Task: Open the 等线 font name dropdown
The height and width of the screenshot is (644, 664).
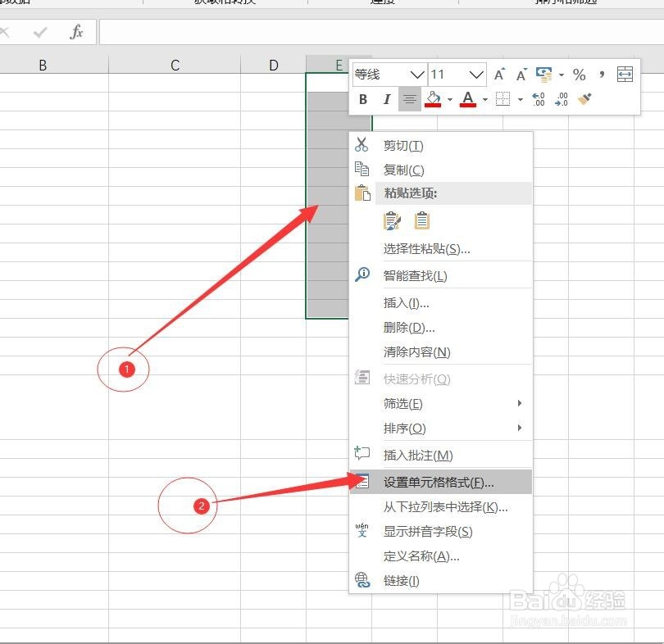Action: click(415, 75)
